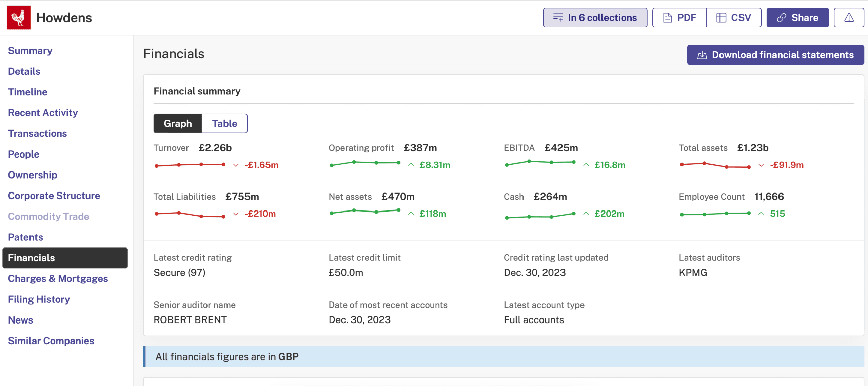Export the page as PDF
This screenshot has width=868, height=386.
coord(679,18)
